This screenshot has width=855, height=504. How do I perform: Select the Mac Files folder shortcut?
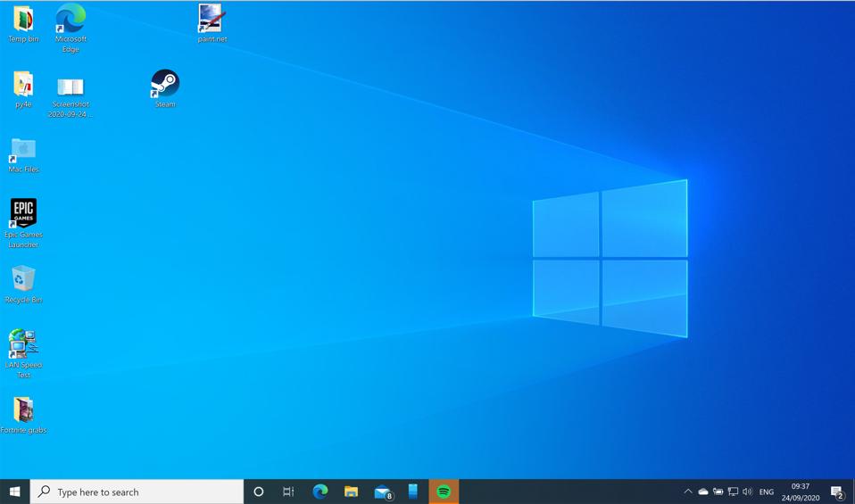[x=23, y=149]
